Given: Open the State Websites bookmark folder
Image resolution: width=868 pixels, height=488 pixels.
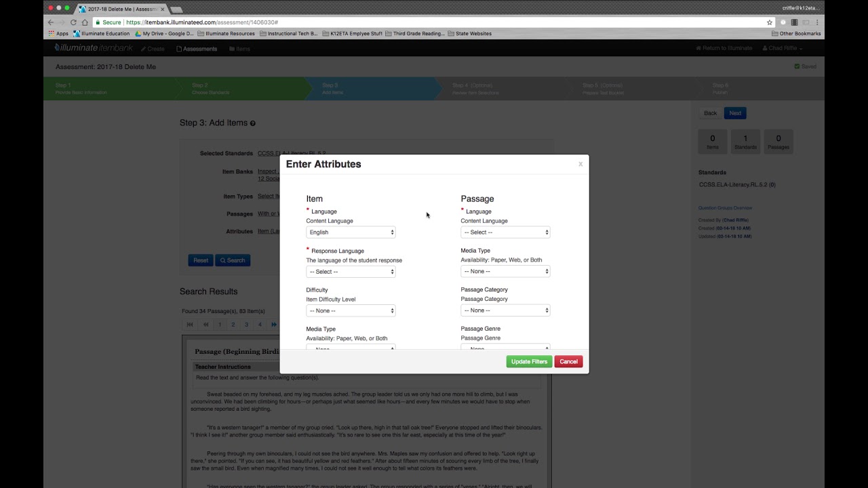Looking at the screenshot, I should [x=469, y=33].
